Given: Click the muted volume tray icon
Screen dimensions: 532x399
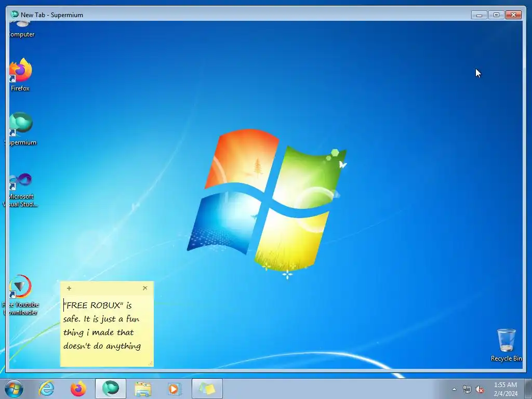Looking at the screenshot, I should point(480,389).
